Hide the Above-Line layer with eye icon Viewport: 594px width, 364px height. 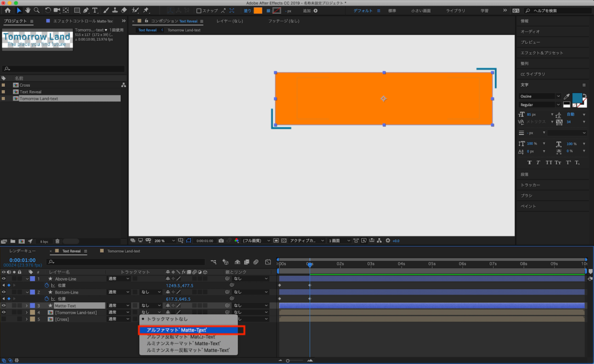click(x=3, y=279)
